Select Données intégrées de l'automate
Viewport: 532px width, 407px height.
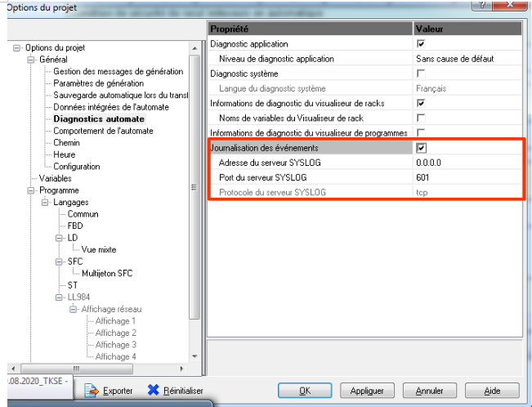click(111, 107)
